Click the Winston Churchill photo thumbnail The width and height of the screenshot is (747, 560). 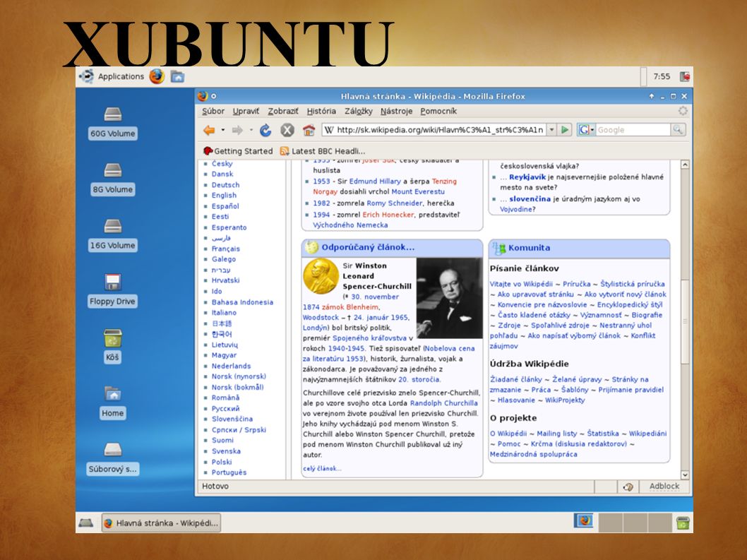click(x=449, y=298)
